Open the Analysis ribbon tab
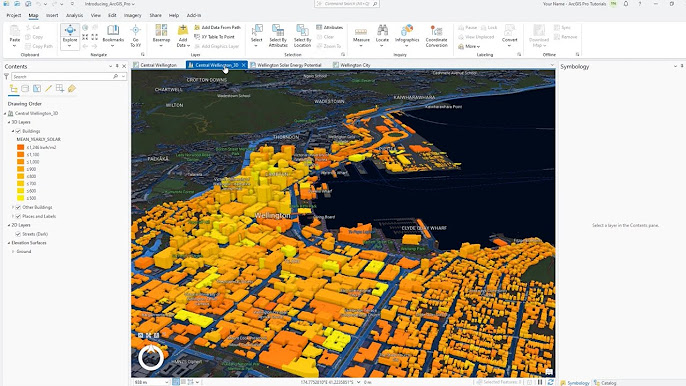686x386 pixels. tap(74, 15)
